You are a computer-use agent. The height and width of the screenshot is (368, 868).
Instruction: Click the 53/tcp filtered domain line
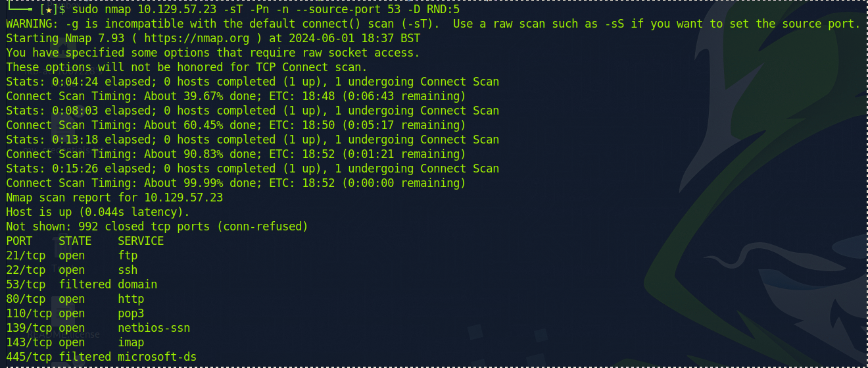(82, 284)
